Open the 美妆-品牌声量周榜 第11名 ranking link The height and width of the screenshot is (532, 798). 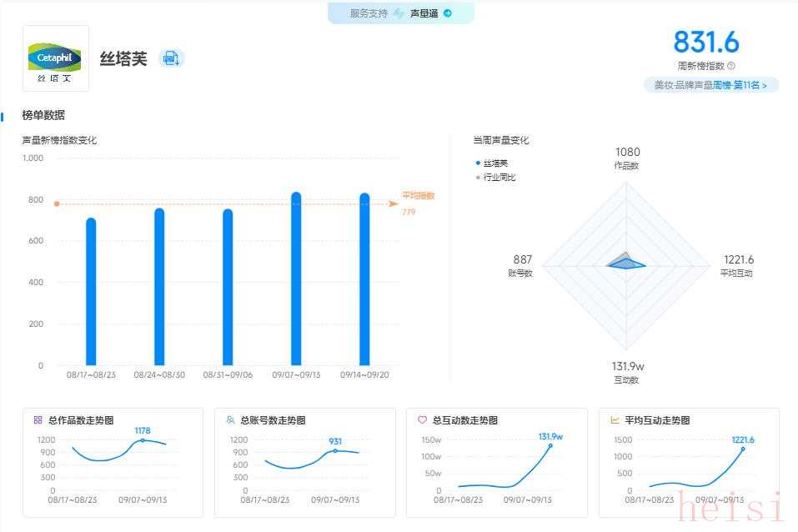pos(711,85)
